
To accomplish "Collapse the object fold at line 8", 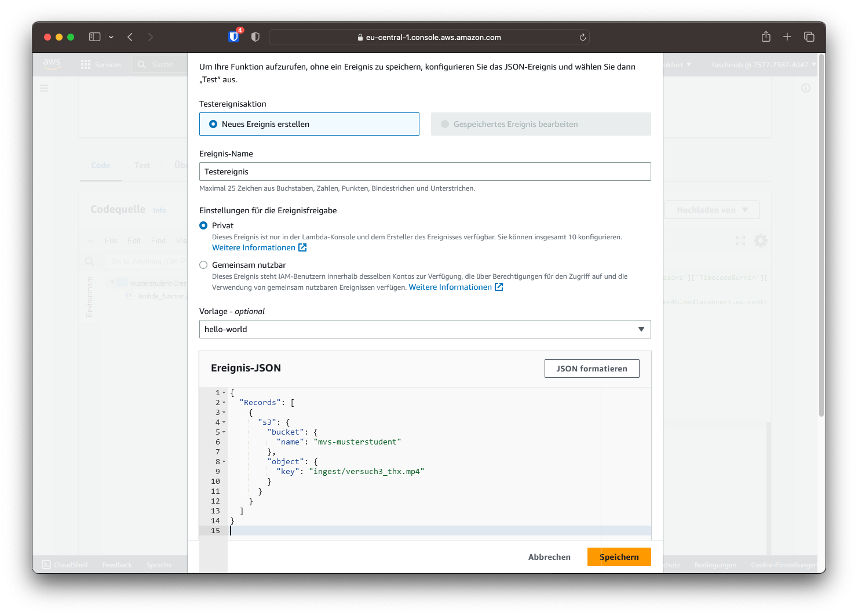I will tap(224, 462).
